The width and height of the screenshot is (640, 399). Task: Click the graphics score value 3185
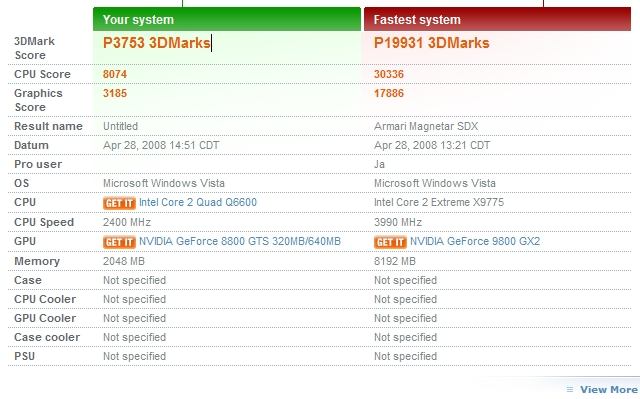pos(115,93)
